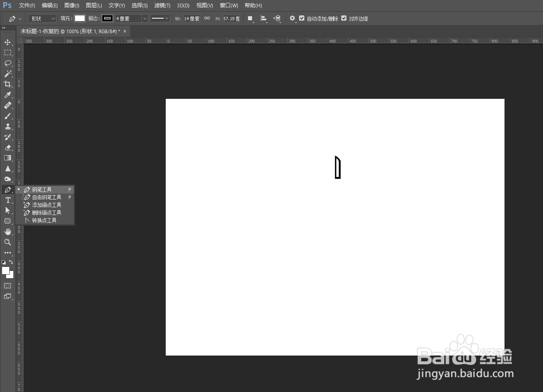Open the 图层(L) menu
This screenshot has height=392, width=543.
[x=94, y=6]
